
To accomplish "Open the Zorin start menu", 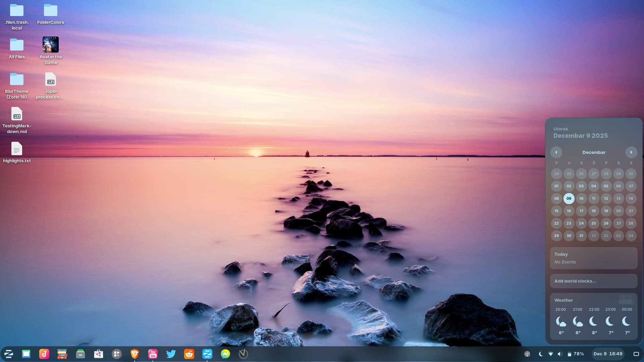I will [8, 354].
